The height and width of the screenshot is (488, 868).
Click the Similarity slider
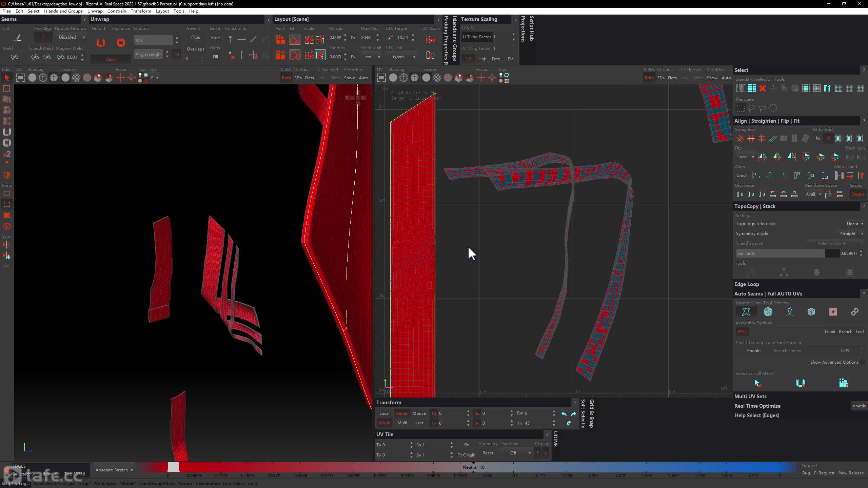(787, 253)
